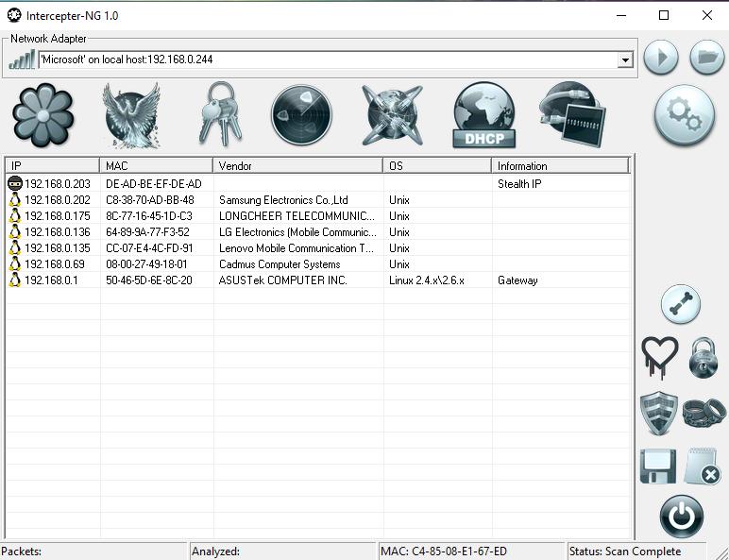Click the LG Electronics vendor cell

click(297, 232)
